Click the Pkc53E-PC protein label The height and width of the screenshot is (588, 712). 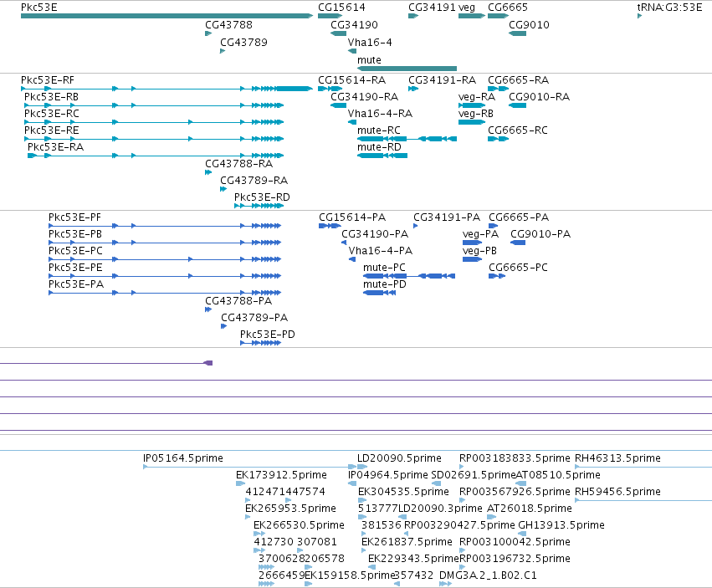pyautogui.click(x=76, y=251)
